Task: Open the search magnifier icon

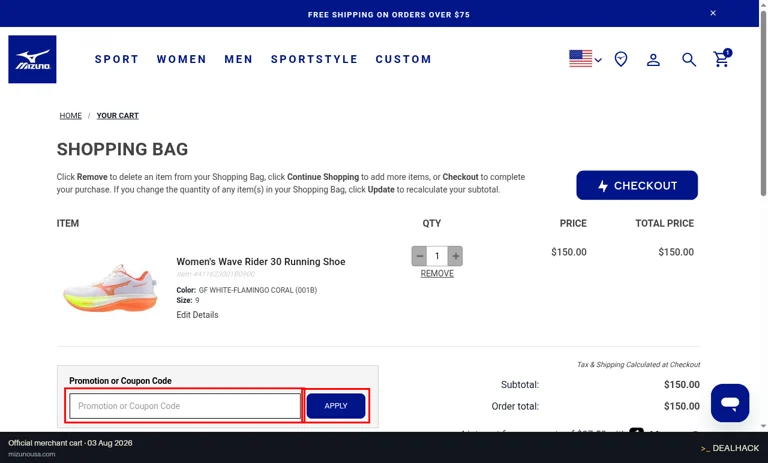Action: click(x=689, y=60)
